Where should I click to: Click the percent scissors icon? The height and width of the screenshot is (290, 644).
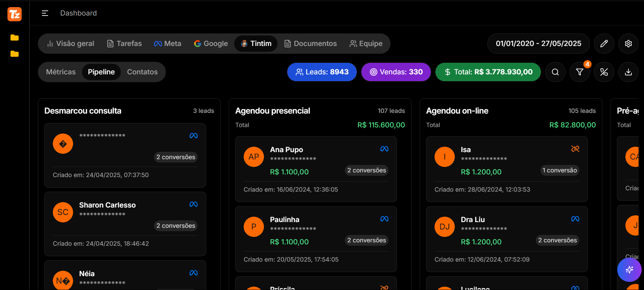click(604, 72)
